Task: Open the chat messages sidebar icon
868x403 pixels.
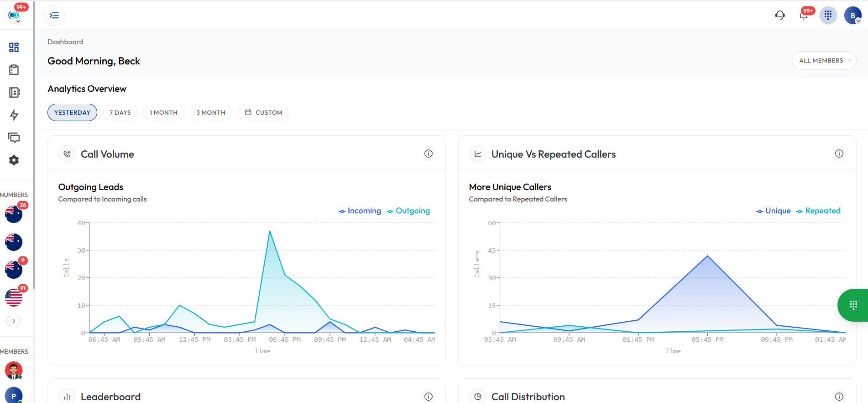Action: pos(14,138)
